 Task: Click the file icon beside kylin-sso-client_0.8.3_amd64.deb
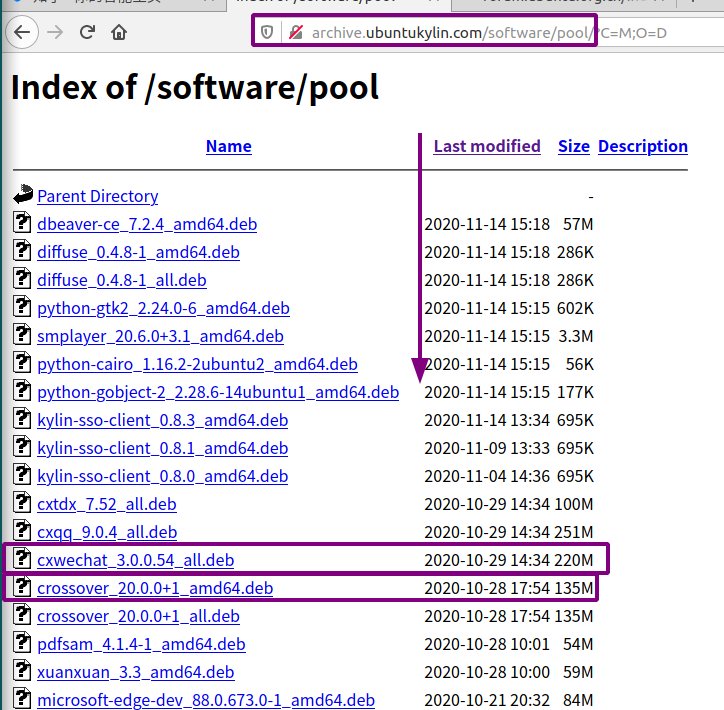click(22, 419)
